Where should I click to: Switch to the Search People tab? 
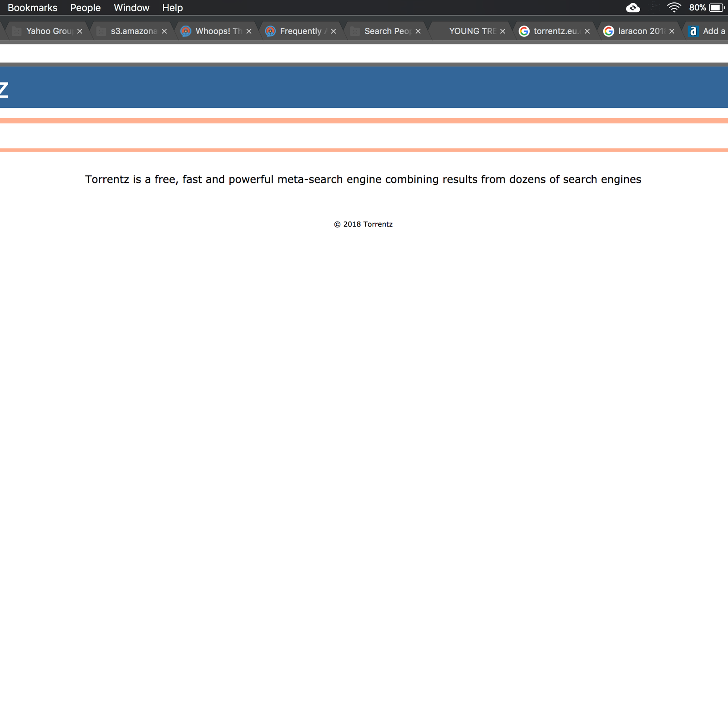386,31
